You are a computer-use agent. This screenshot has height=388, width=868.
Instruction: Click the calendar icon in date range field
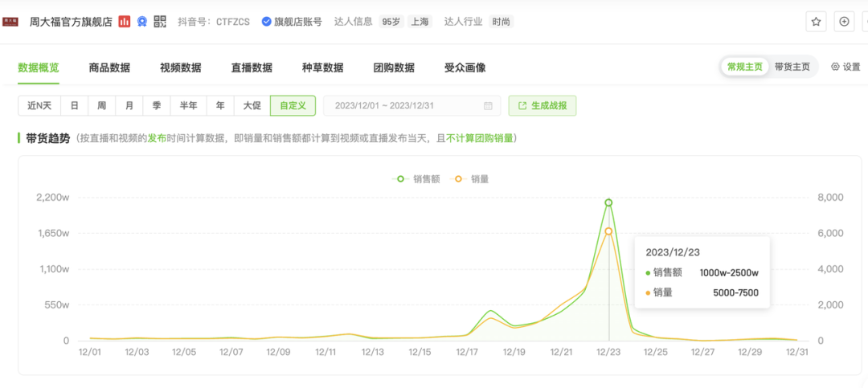[488, 106]
